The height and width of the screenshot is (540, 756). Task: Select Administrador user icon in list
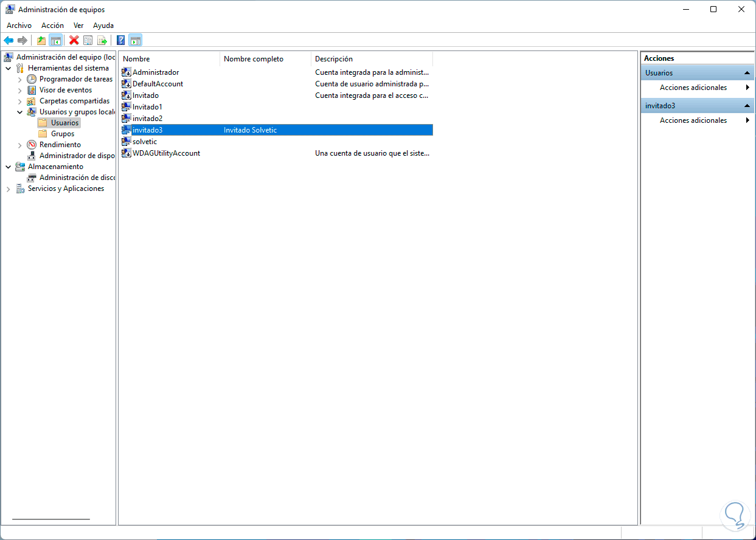point(127,72)
